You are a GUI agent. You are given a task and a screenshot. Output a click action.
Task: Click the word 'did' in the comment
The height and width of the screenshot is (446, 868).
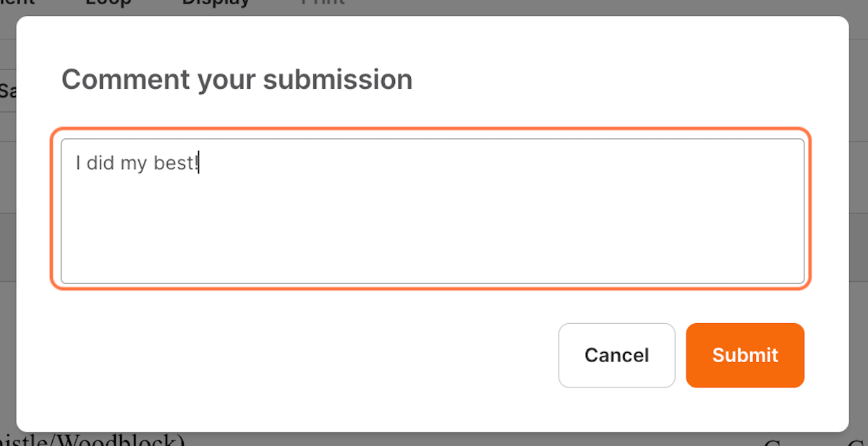[101, 164]
